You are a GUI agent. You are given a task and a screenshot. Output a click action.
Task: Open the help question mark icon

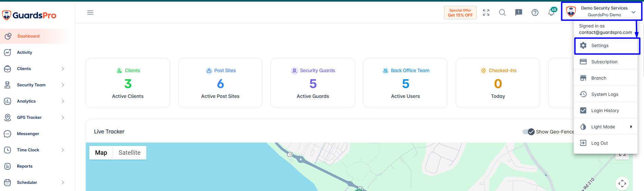pos(535,13)
